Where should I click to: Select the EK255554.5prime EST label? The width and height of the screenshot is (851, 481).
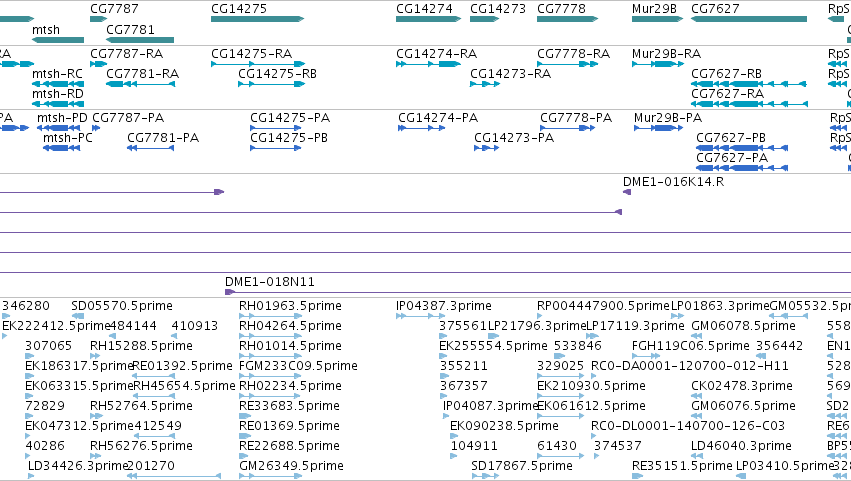pyautogui.click(x=493, y=346)
